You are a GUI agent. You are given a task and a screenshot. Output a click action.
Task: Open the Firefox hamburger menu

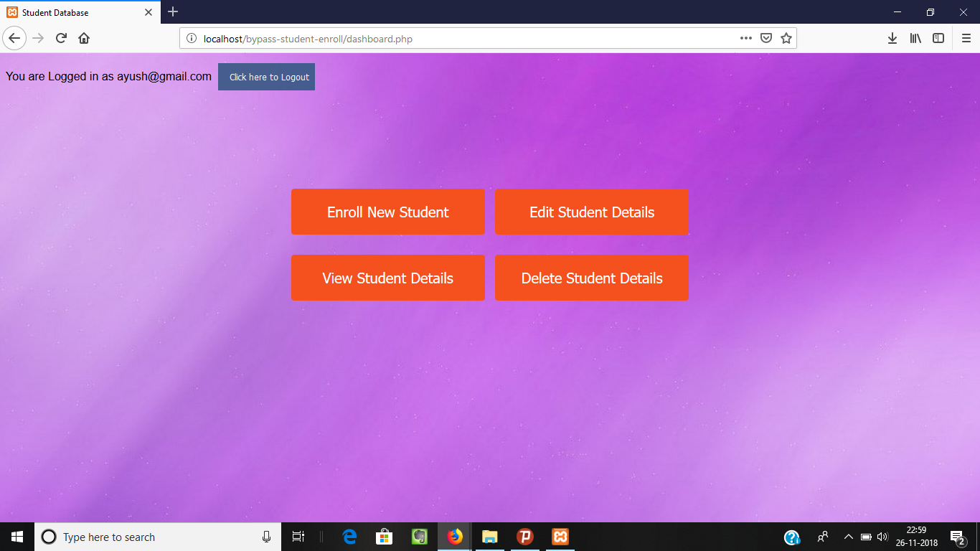click(965, 38)
